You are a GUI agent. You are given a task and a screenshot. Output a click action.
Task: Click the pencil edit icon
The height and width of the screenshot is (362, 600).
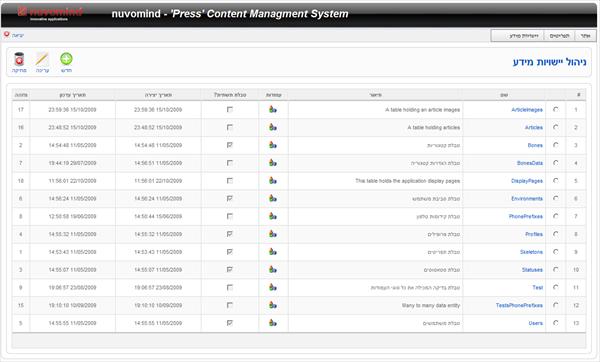click(42, 59)
